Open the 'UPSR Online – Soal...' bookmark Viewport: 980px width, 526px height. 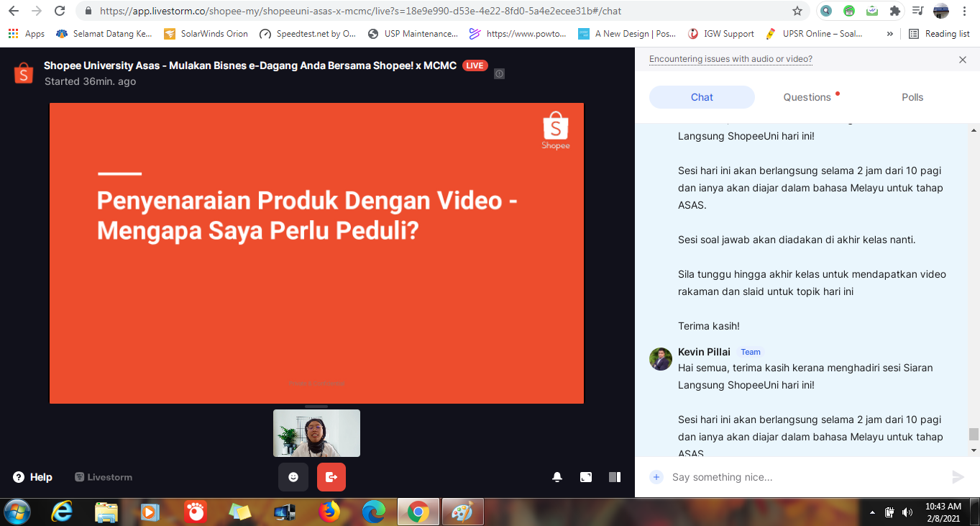[x=815, y=34]
